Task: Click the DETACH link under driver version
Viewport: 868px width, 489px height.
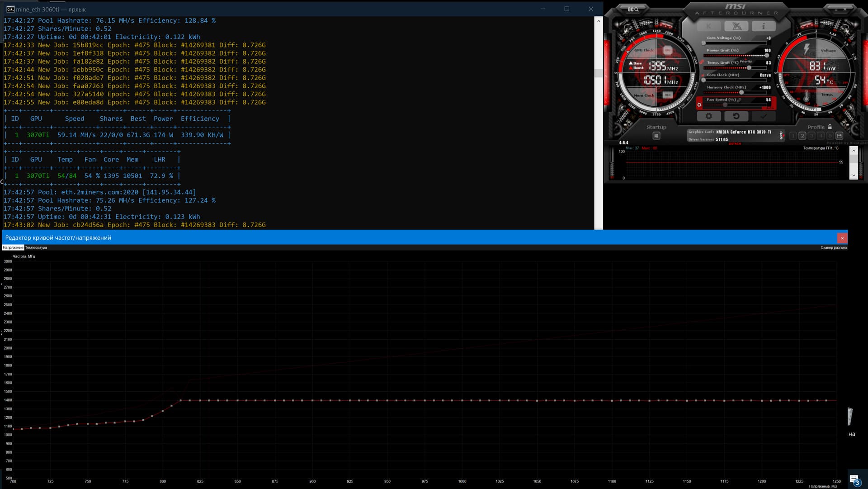Action: [735, 144]
